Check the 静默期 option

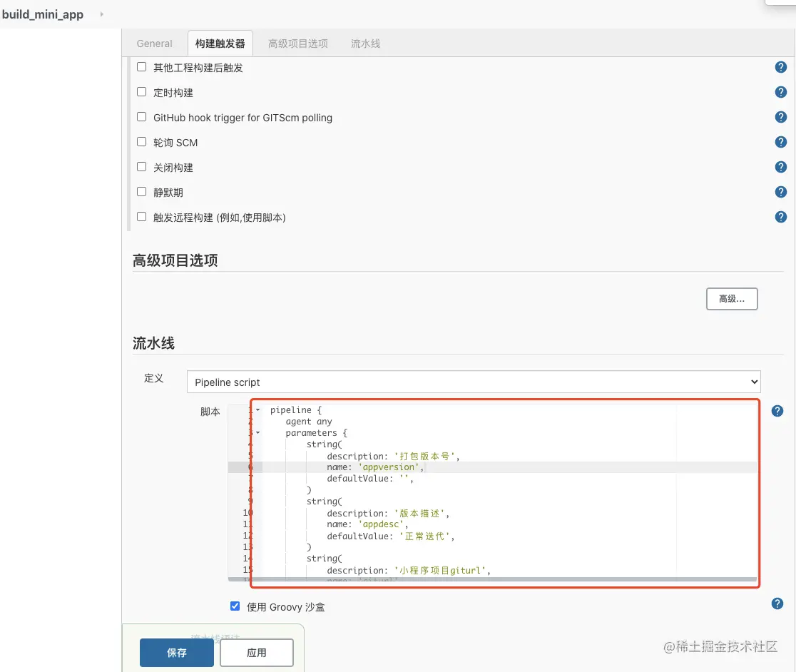(142, 191)
